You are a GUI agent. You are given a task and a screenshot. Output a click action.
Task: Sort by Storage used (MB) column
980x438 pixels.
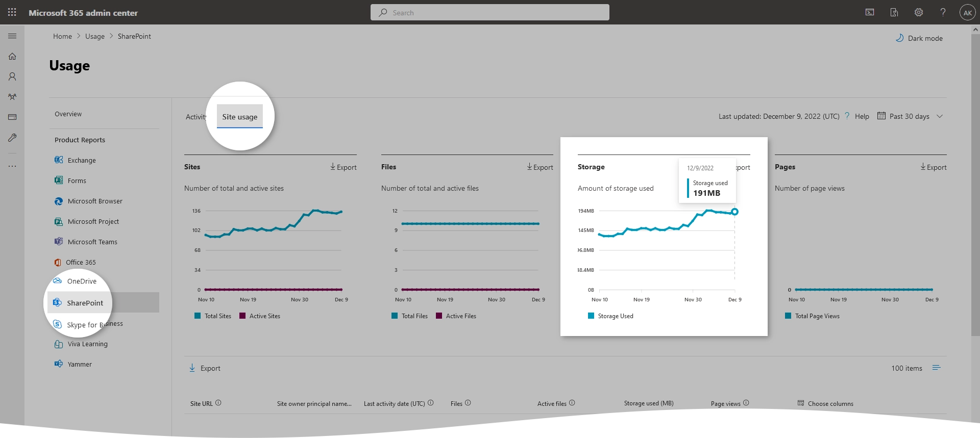pyautogui.click(x=649, y=403)
